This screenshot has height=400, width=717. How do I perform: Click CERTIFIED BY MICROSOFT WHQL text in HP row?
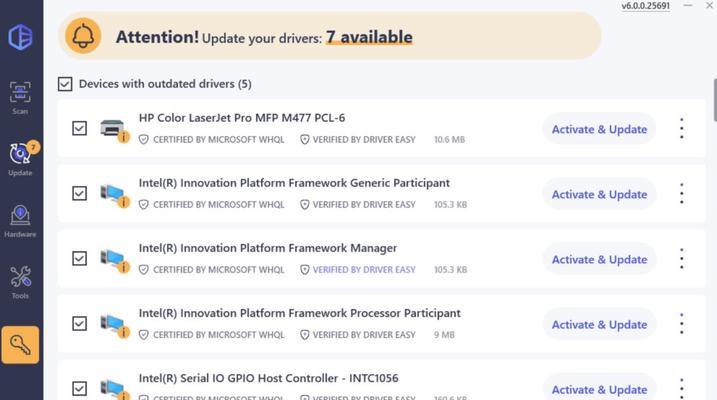tap(219, 139)
